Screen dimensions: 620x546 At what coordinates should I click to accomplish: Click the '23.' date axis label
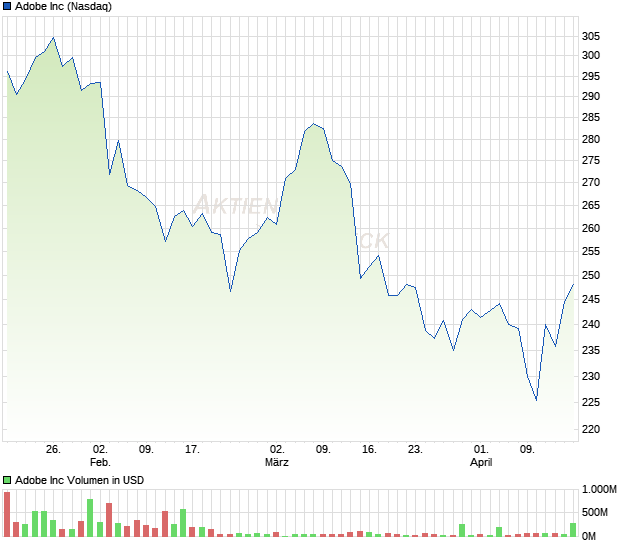coord(415,450)
